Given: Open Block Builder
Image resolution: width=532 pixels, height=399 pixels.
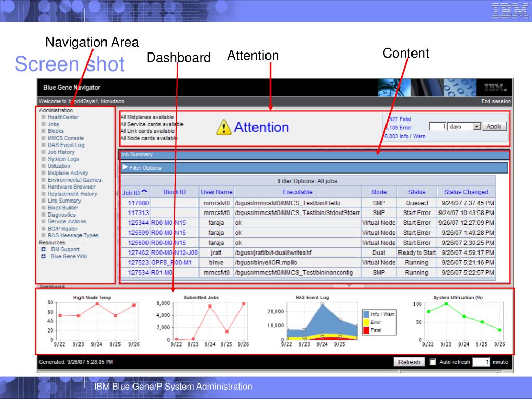Looking at the screenshot, I should click(x=63, y=208).
